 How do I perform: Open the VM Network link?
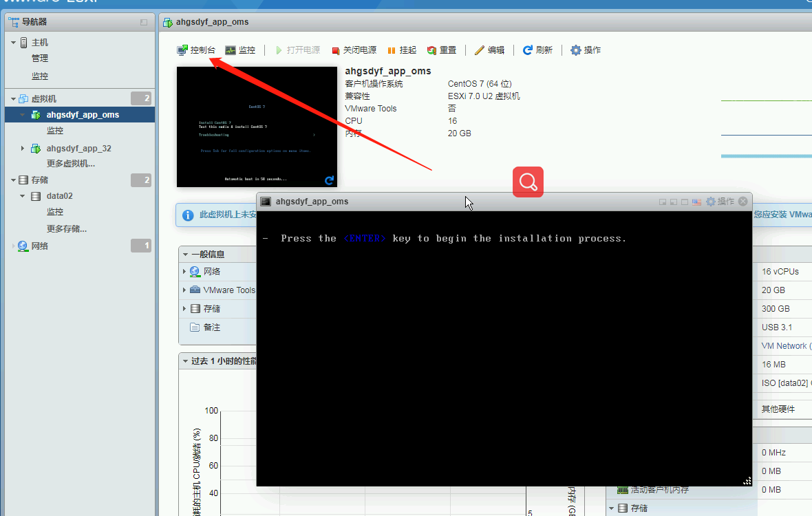[786, 346]
